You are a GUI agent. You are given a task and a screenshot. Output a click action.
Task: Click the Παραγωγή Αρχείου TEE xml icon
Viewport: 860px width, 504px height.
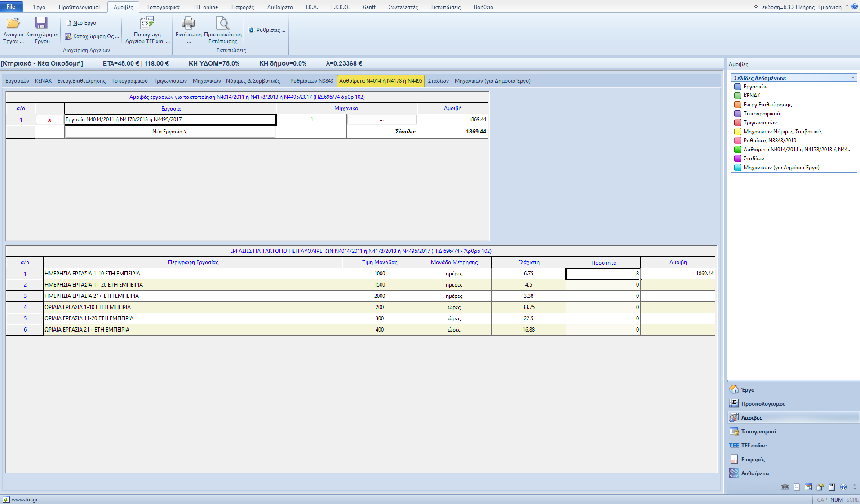tap(147, 23)
